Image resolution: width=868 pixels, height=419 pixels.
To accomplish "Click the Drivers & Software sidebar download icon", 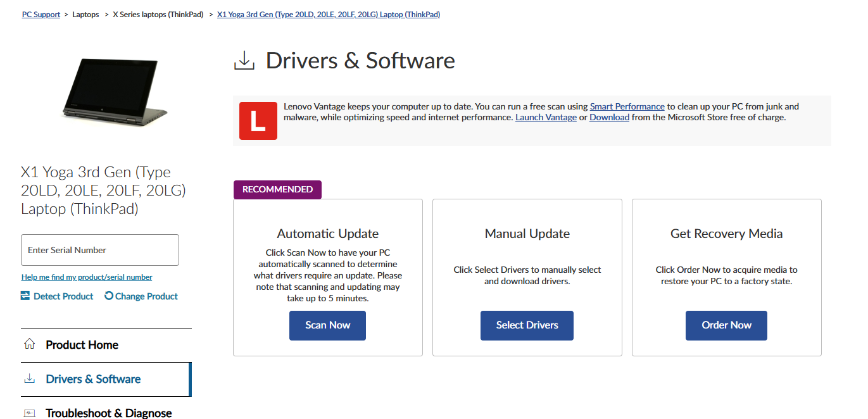I will tap(29, 378).
